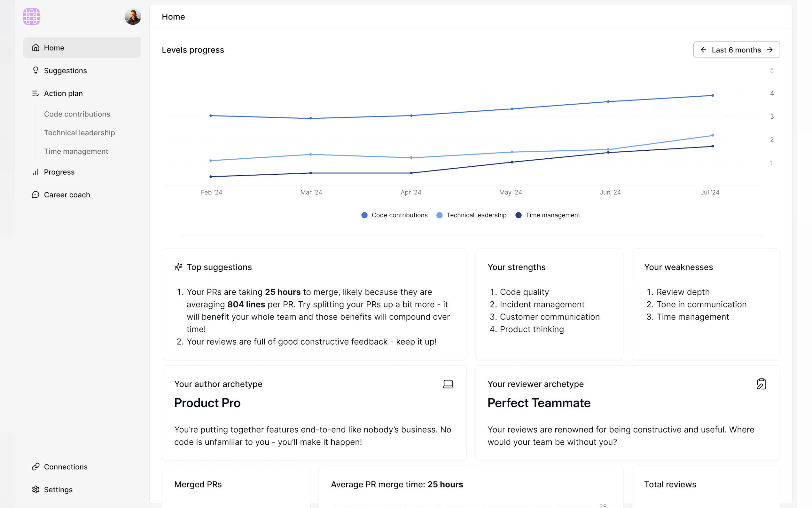
Task: Advance to next period with right arrow
Action: (770, 50)
